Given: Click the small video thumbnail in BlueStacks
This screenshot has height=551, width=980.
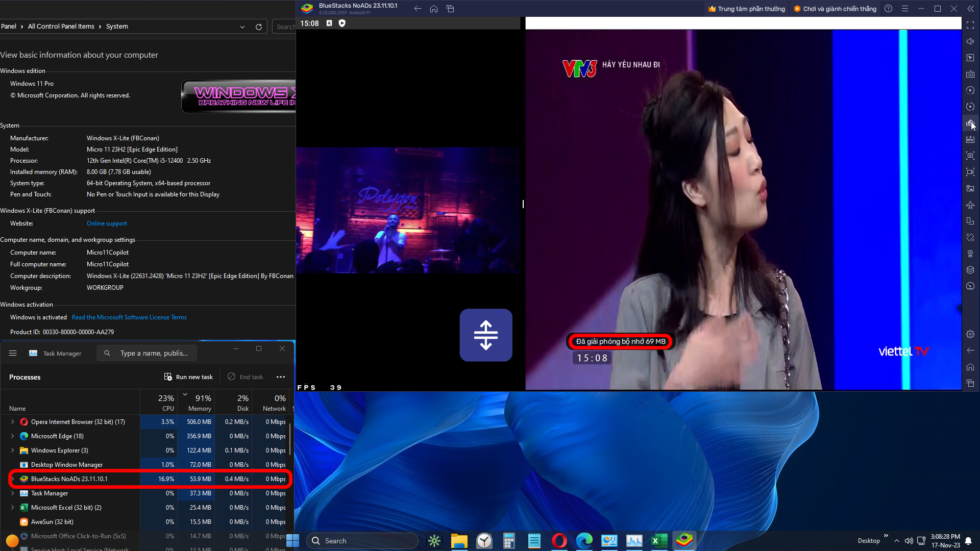Looking at the screenshot, I should pos(408,210).
